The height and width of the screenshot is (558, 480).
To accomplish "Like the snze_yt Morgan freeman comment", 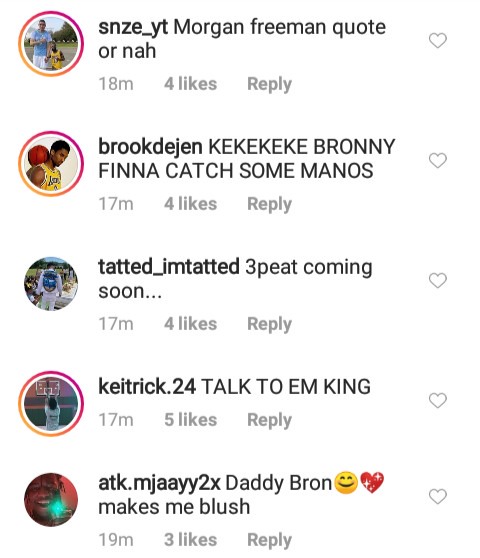I will click(437, 40).
